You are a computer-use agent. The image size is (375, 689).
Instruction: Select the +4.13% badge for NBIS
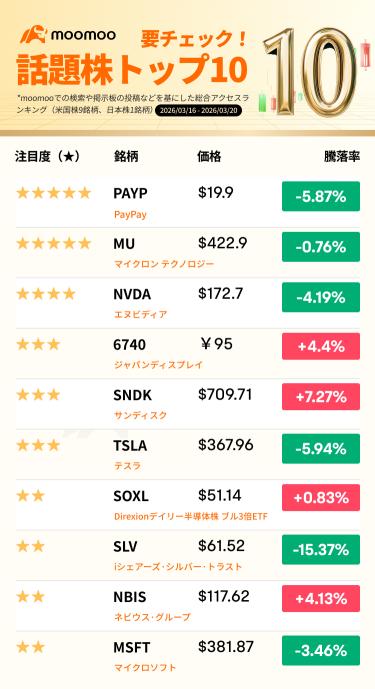point(321,600)
